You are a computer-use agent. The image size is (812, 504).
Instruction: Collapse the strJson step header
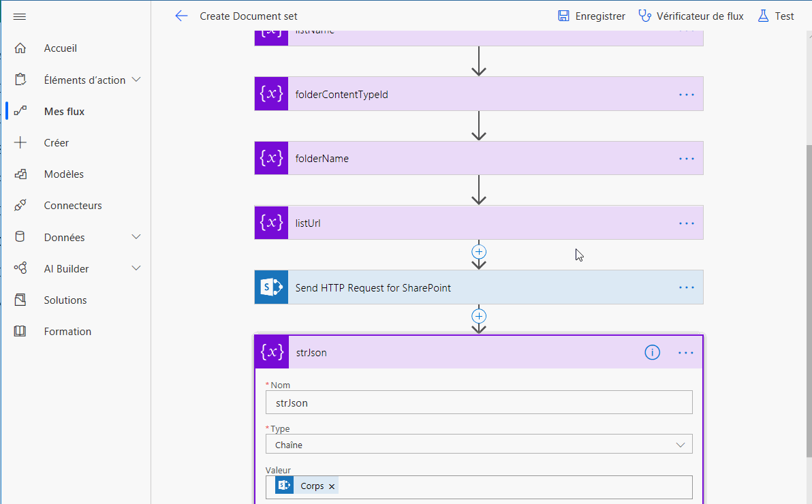tap(479, 352)
